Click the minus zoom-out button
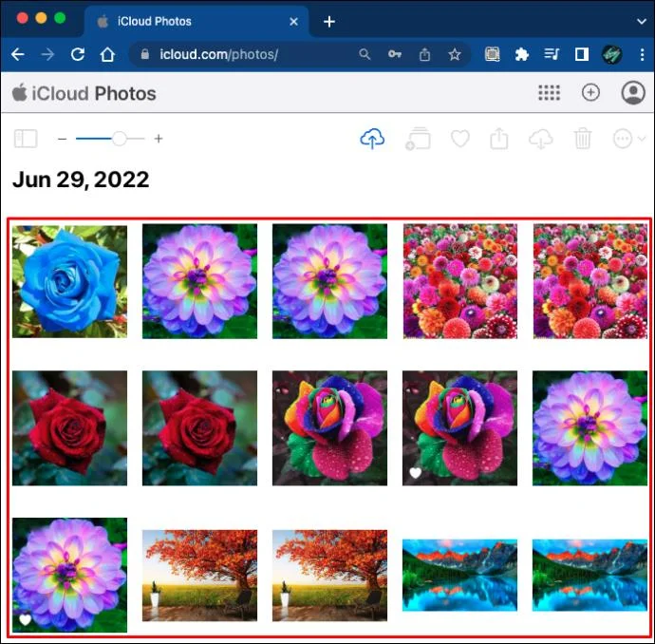 click(x=63, y=139)
